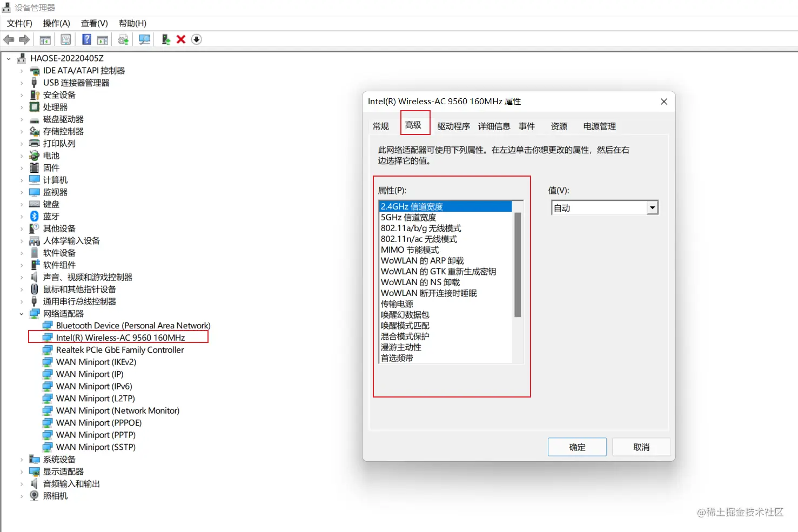Click the 电池 battery category icon
The image size is (798, 532).
(35, 156)
